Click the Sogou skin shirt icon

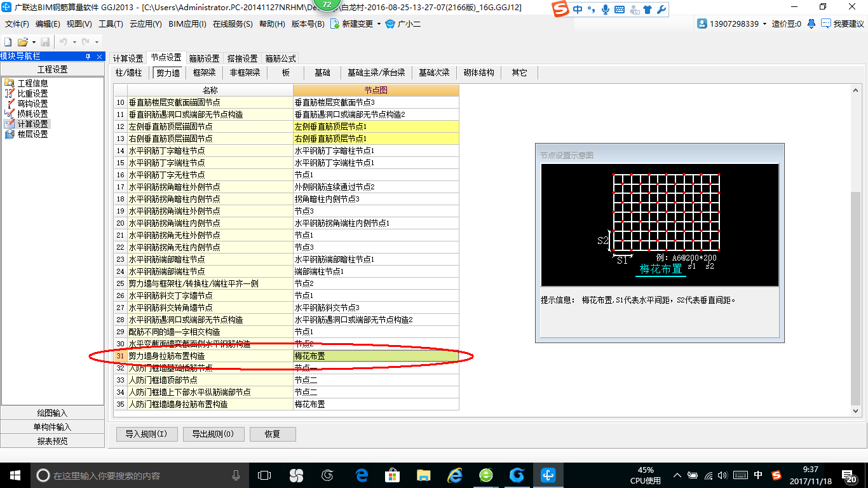(648, 10)
